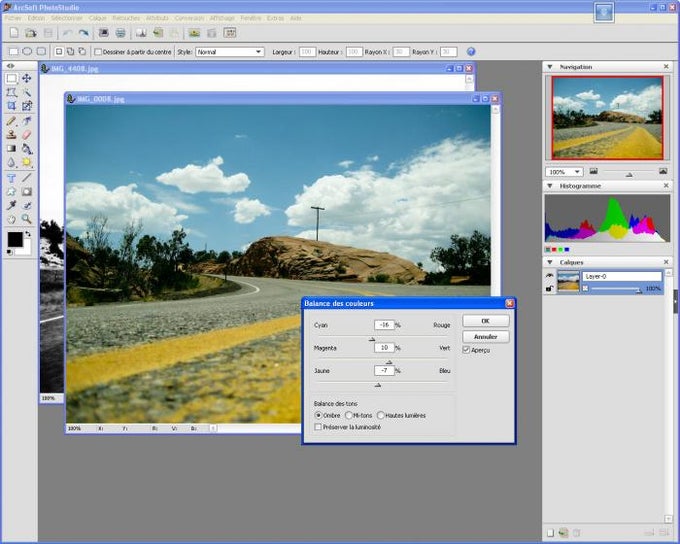This screenshot has height=544, width=680.
Task: Click the Annuler button
Action: click(x=485, y=336)
